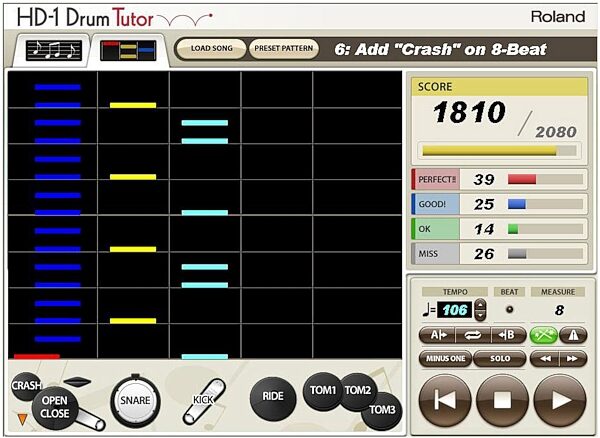This screenshot has height=438, width=600.
Task: Click the score progress bar
Action: pyautogui.click(x=499, y=150)
